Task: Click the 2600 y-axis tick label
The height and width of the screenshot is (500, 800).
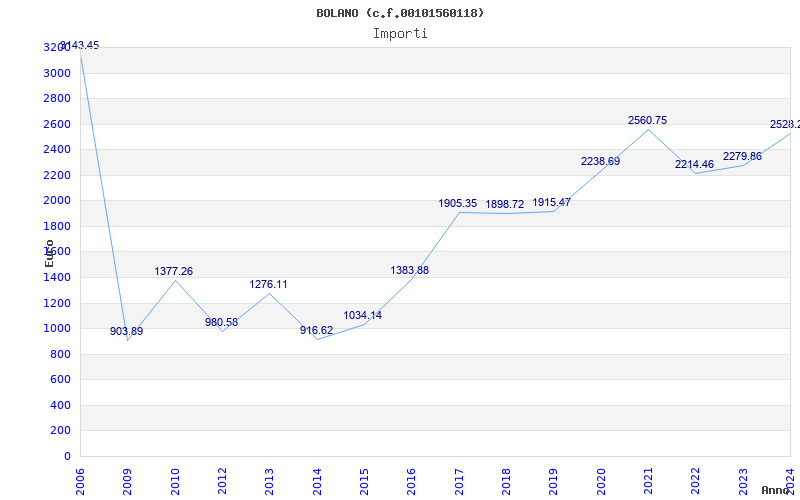Action: tap(57, 124)
